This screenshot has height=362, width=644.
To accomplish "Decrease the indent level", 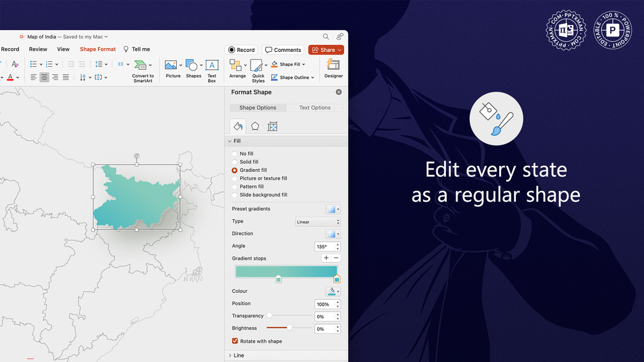I will point(71,64).
